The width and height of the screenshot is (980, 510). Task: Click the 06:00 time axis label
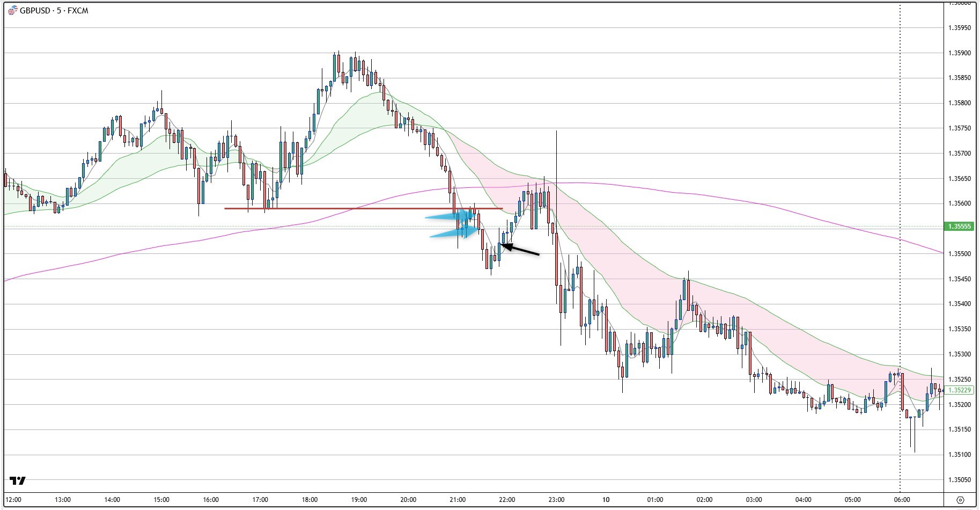(902, 500)
